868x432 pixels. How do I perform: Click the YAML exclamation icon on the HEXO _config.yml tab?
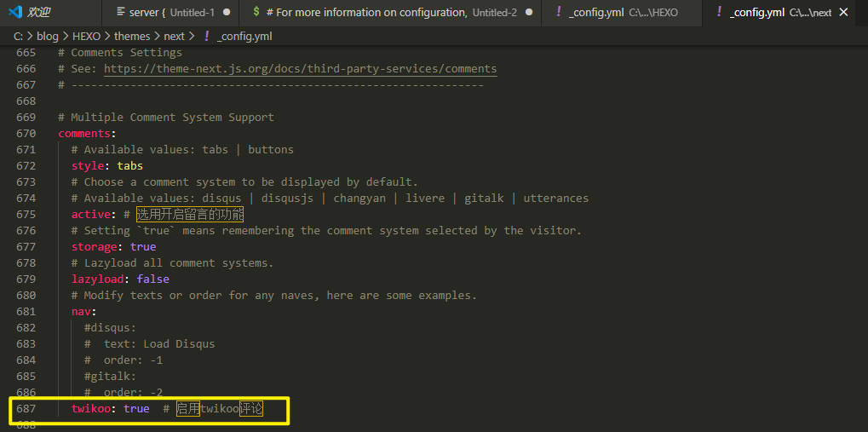(x=557, y=13)
